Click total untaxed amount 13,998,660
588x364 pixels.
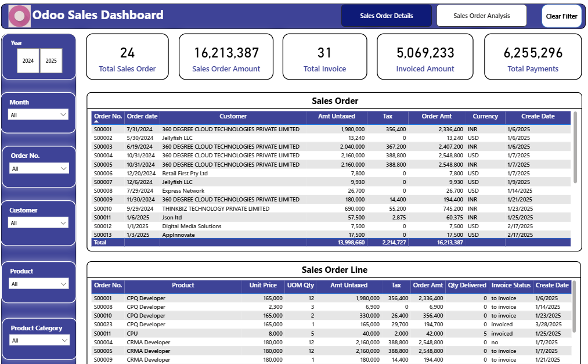point(351,243)
